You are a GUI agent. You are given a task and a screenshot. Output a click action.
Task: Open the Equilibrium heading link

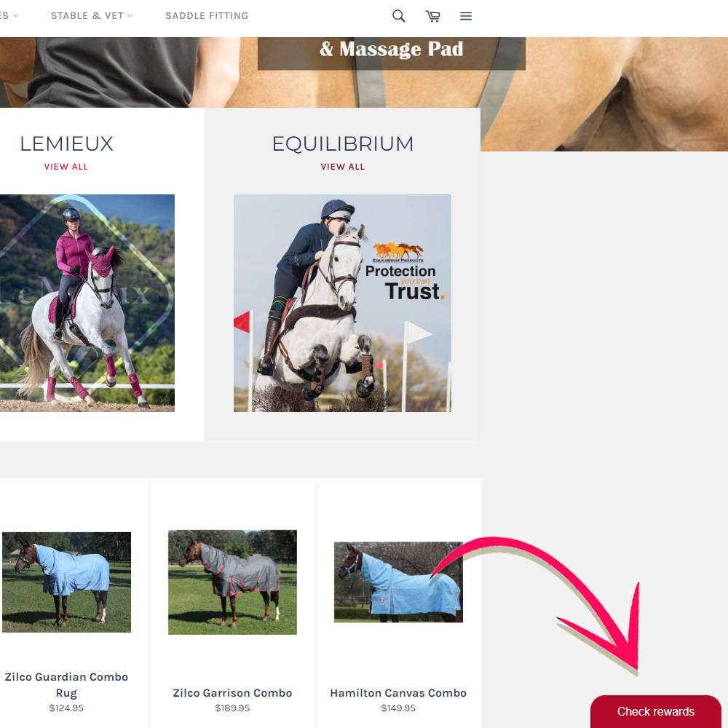(x=343, y=143)
